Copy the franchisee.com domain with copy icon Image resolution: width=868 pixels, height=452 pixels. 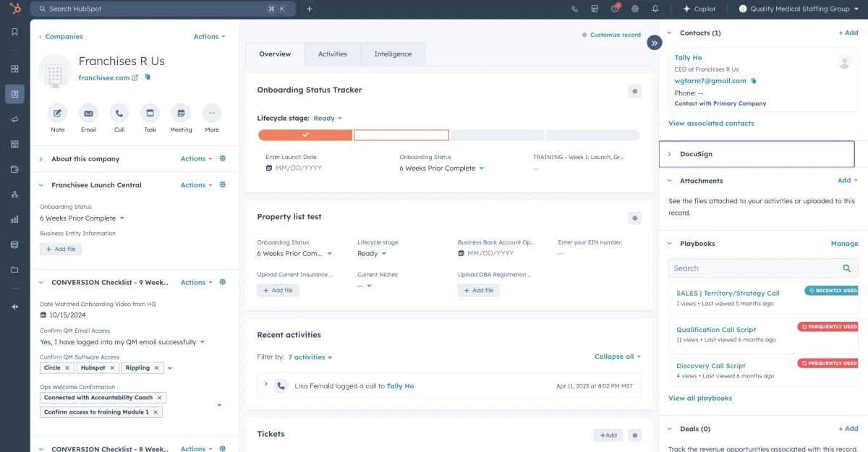148,77
